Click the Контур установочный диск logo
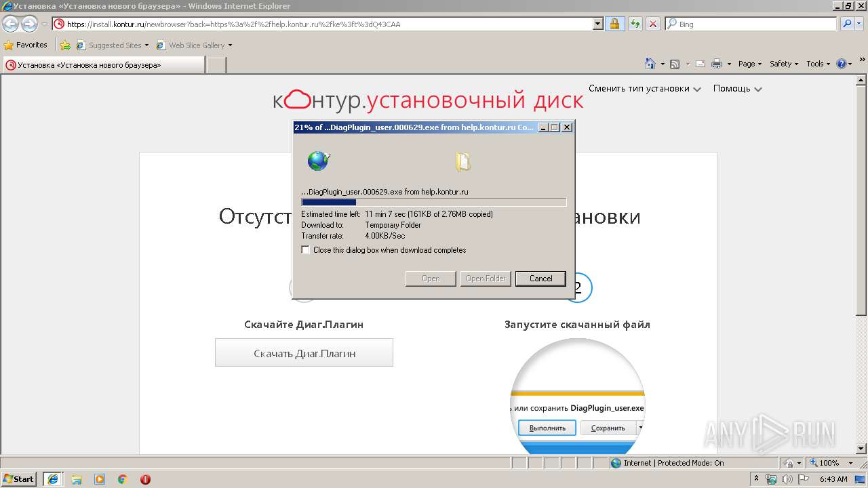The image size is (868, 488). [x=428, y=100]
